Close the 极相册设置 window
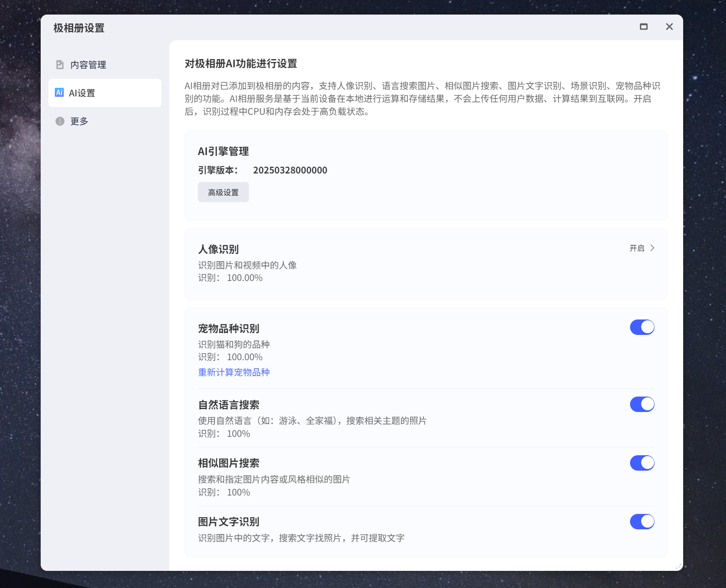The image size is (726, 588). tap(669, 27)
